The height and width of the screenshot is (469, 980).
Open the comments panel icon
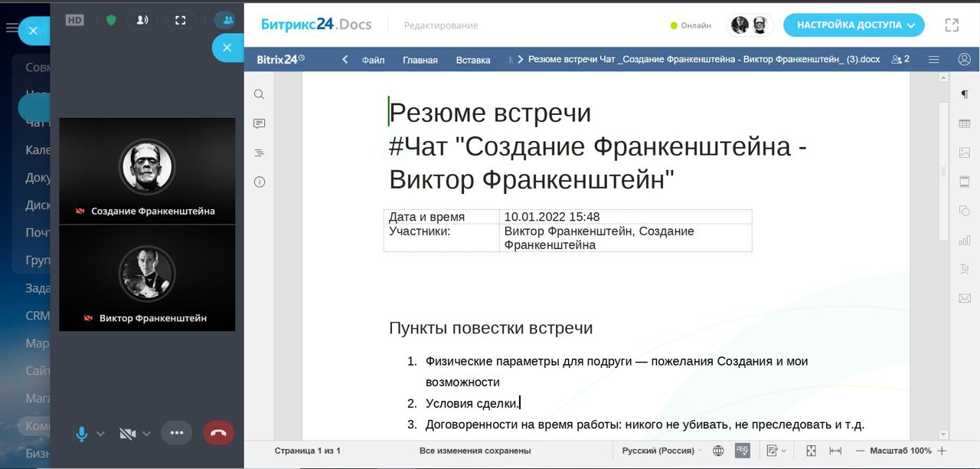(259, 123)
